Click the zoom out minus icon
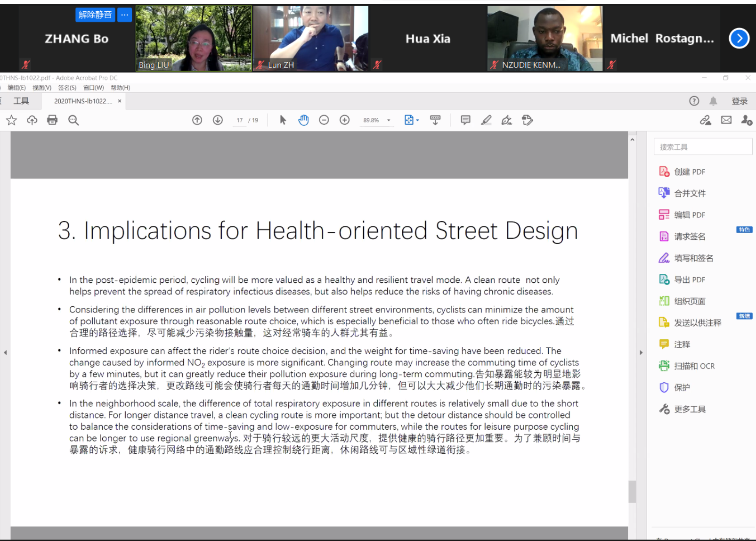Image resolution: width=756 pixels, height=541 pixels. pyautogui.click(x=324, y=120)
